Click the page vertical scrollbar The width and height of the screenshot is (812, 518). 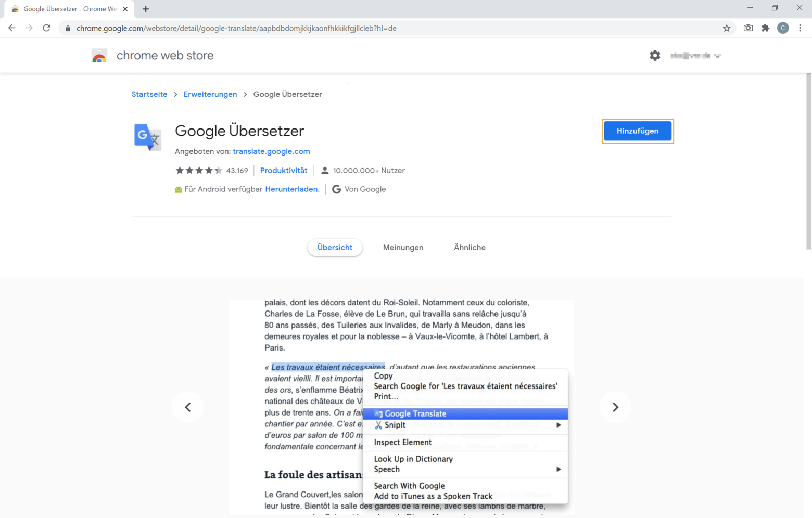(808, 161)
